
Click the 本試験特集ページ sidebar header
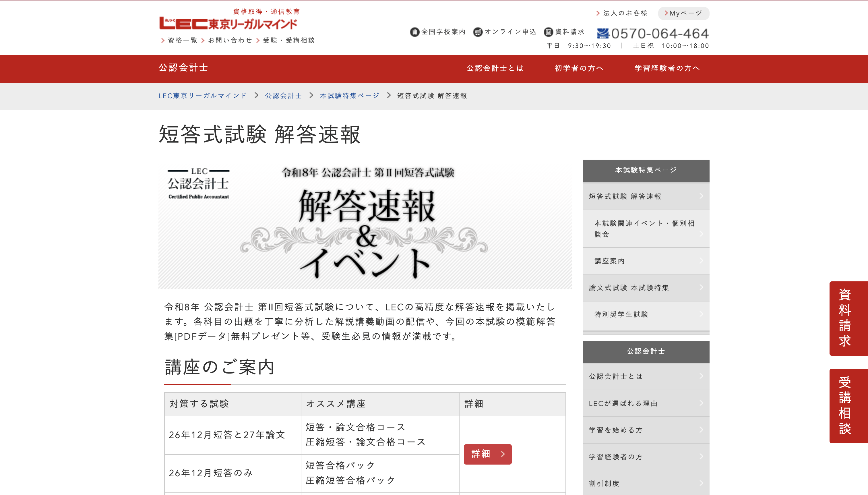[646, 170]
